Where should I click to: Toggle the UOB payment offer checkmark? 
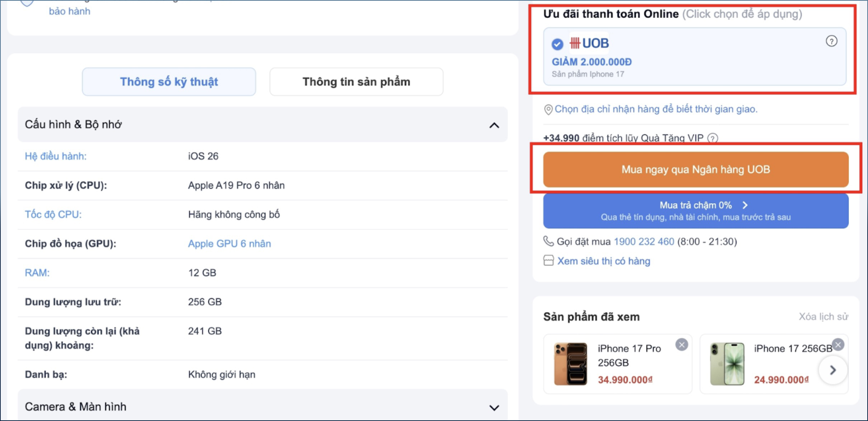(557, 44)
